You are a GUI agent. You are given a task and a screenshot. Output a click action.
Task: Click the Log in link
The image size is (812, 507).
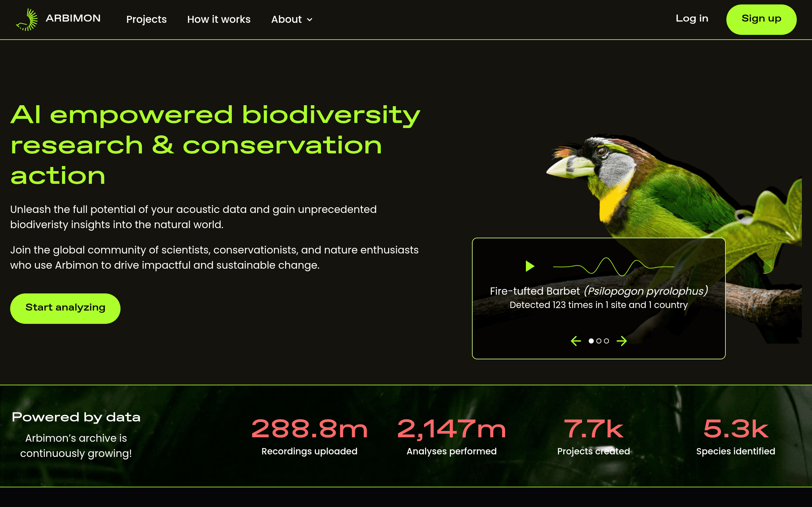coord(692,18)
